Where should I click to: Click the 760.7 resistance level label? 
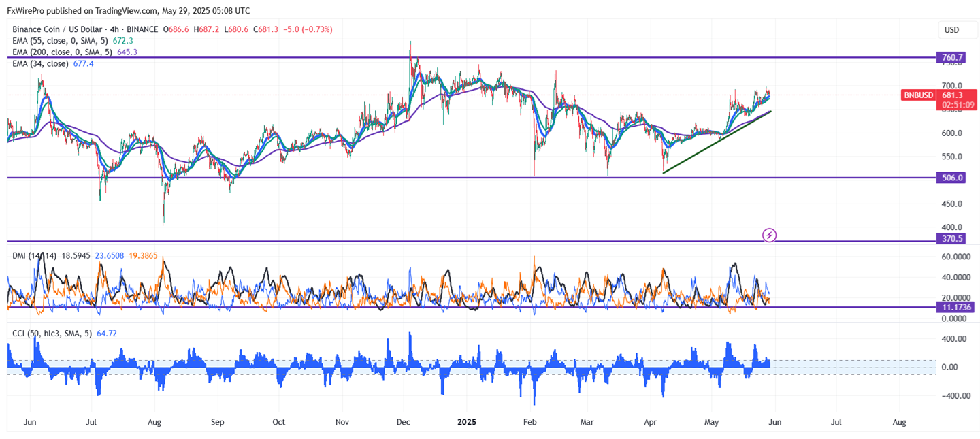[x=953, y=58]
